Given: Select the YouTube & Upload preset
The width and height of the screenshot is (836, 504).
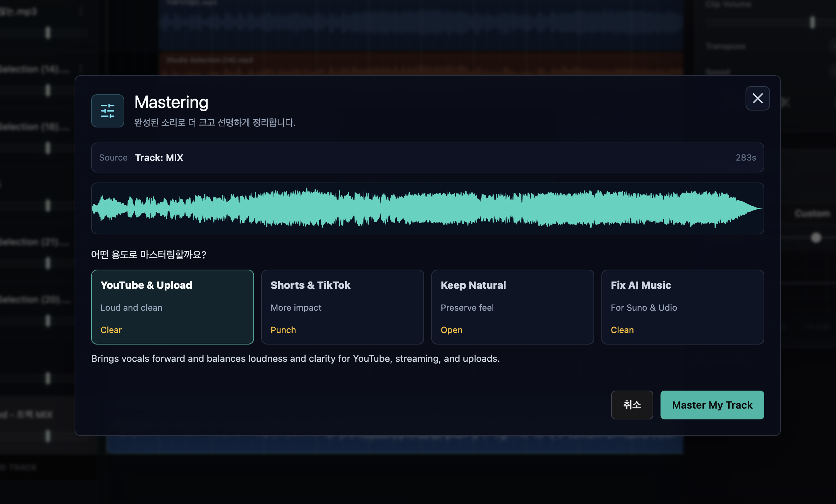Looking at the screenshot, I should (173, 307).
